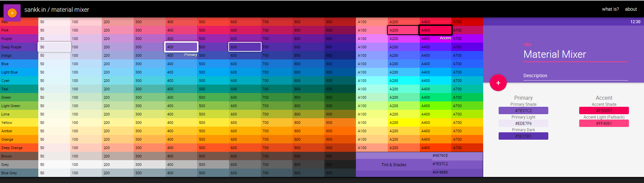644x183 pixels.
Task: Pick the Grey 300 swatch
Action: 150,165
